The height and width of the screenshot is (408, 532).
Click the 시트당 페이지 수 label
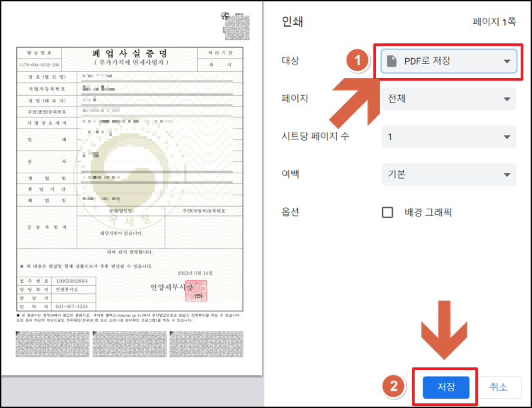(315, 137)
